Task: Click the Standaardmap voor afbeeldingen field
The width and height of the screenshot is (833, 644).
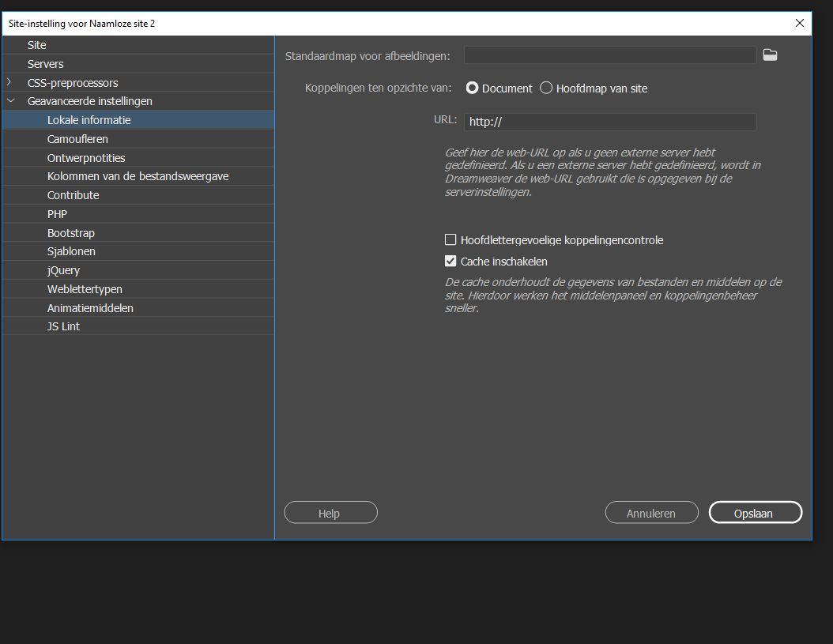Action: [609, 55]
